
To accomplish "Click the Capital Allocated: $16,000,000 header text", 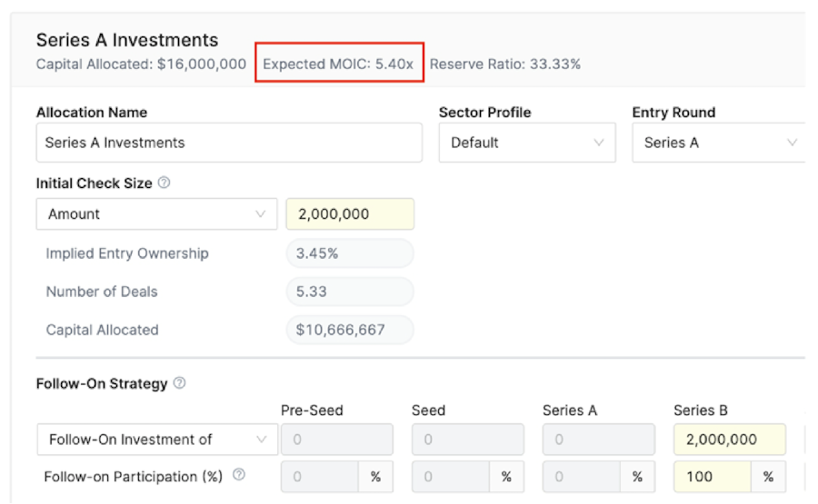I will pos(141,64).
